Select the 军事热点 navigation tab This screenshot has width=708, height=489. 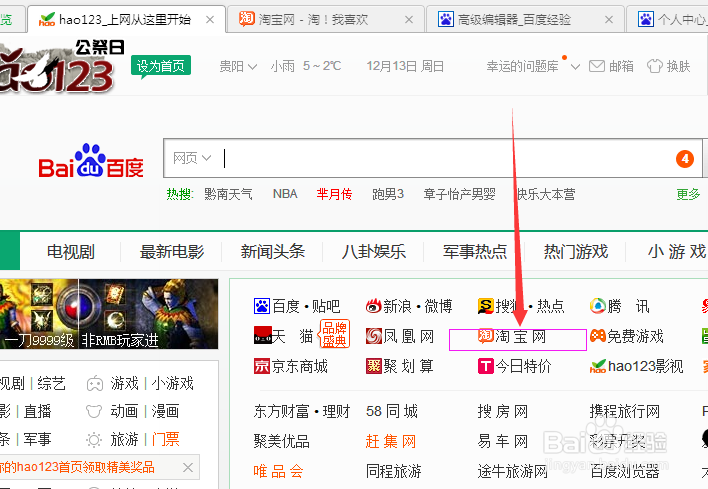coord(475,252)
